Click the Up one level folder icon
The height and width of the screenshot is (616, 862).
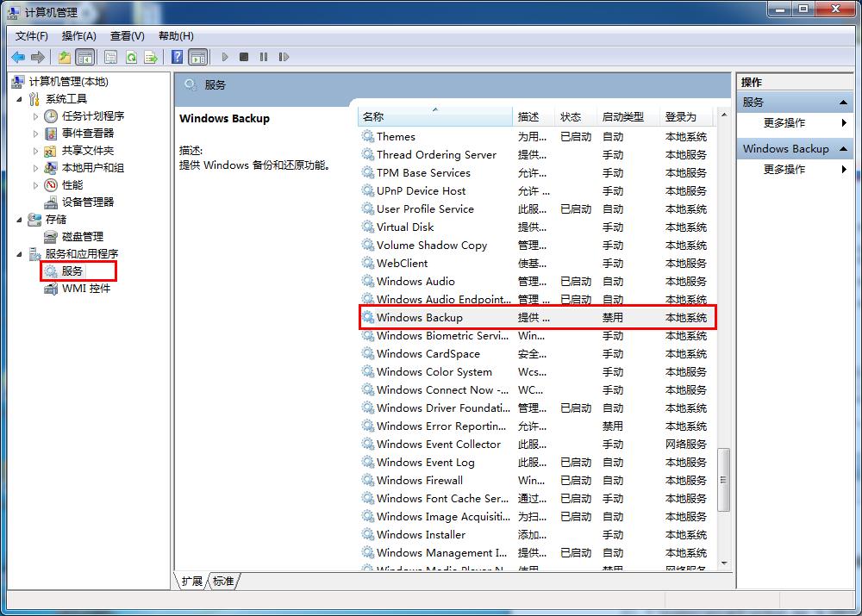(65, 57)
